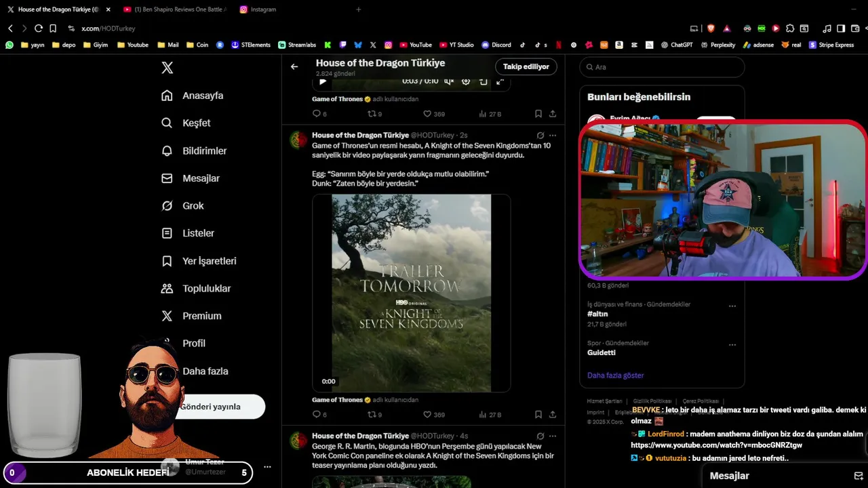This screenshot has width=868, height=488.
Task: Open Topluluklar communities
Action: [196, 288]
